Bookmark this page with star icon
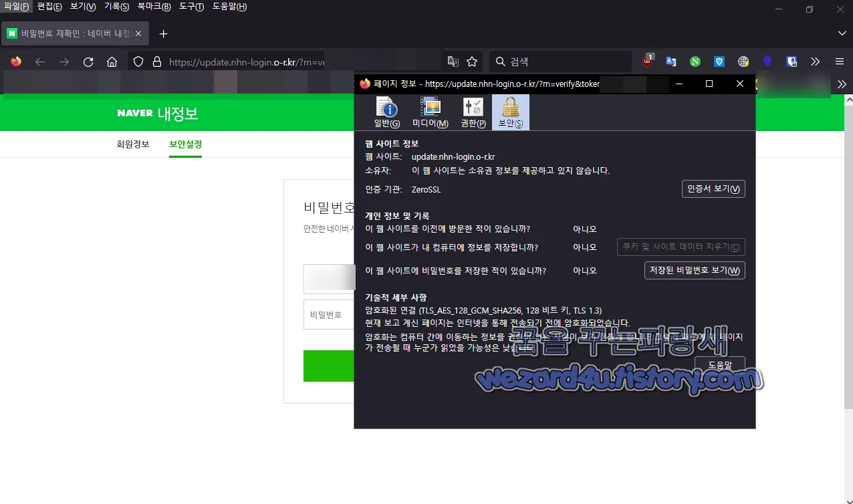This screenshot has width=853, height=504. pos(472,61)
